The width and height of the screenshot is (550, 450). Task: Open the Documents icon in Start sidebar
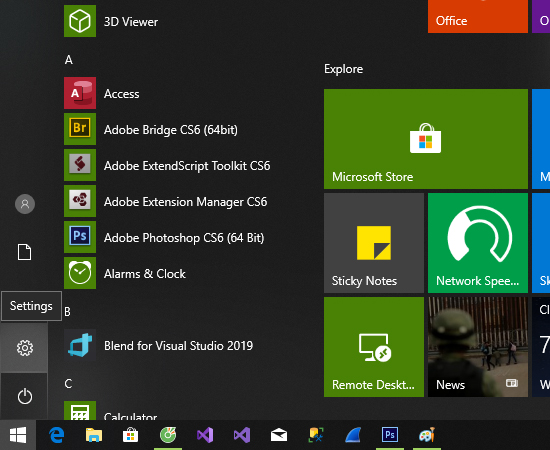[25, 252]
